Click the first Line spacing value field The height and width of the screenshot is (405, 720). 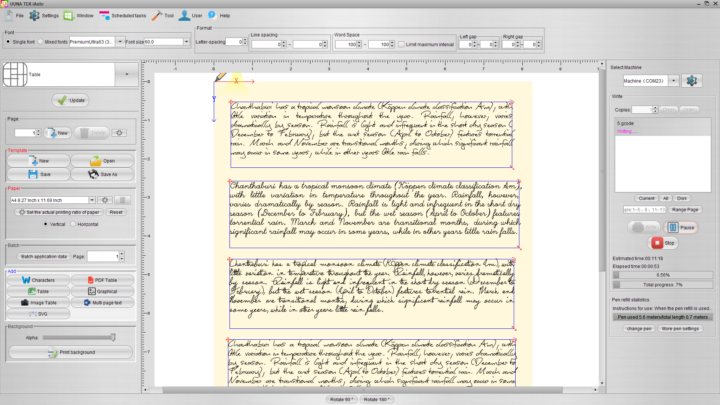[266, 45]
